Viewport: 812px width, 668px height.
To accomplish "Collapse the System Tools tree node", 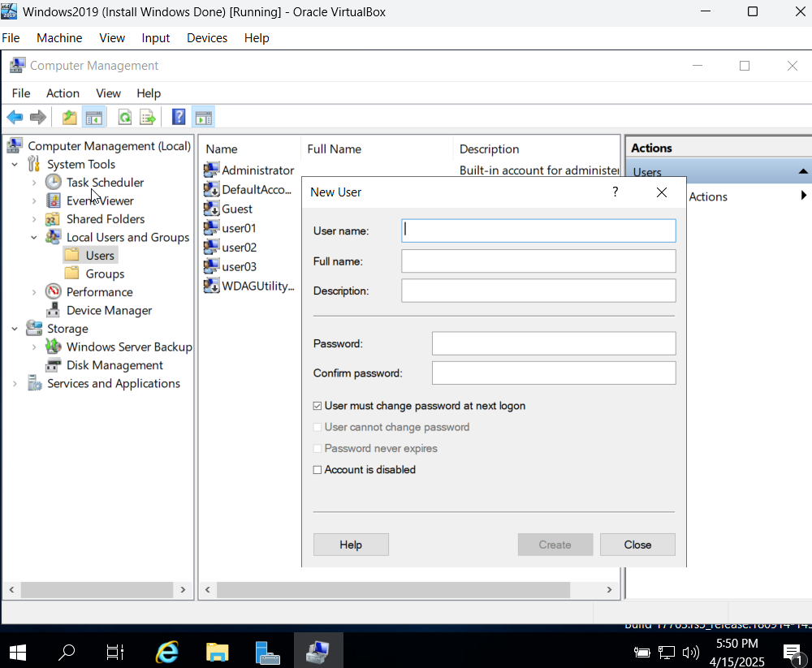I will (x=15, y=164).
